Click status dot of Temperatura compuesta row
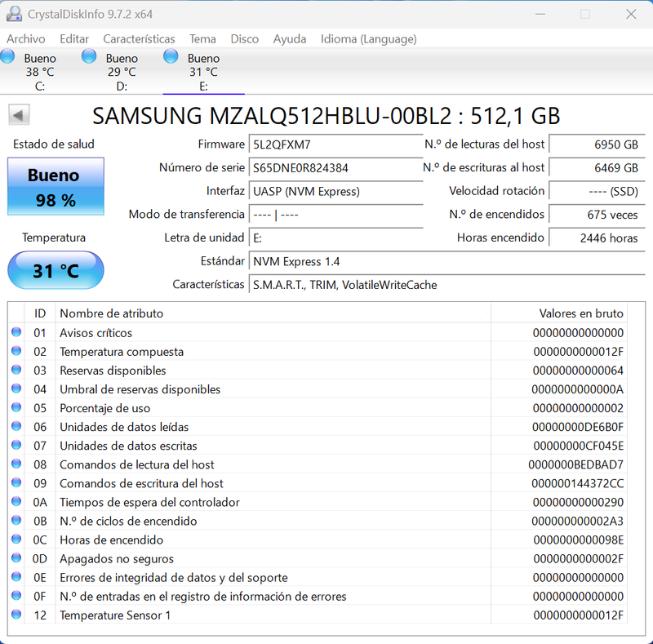The height and width of the screenshot is (644, 653). point(16,351)
